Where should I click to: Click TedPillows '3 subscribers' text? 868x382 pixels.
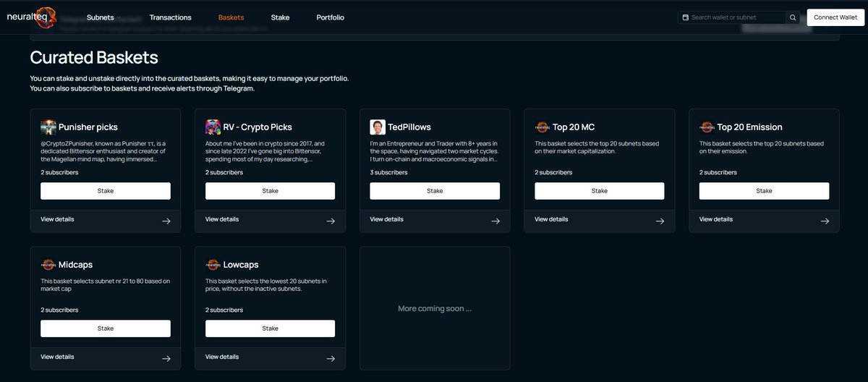coord(388,173)
